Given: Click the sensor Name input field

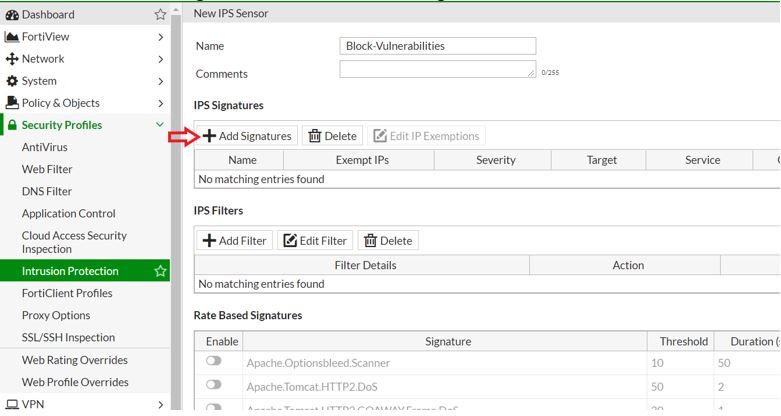Looking at the screenshot, I should point(437,46).
